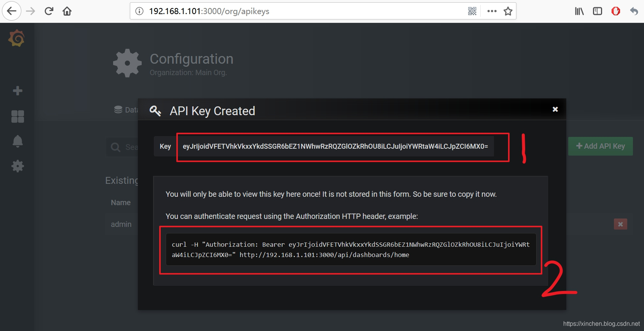
Task: Open the page actions three-dots menu
Action: [492, 11]
